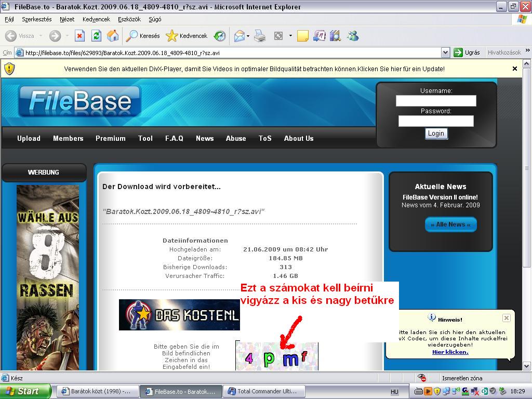Click the Password input field
Viewport: 532px width, 399px height.
pos(436,121)
